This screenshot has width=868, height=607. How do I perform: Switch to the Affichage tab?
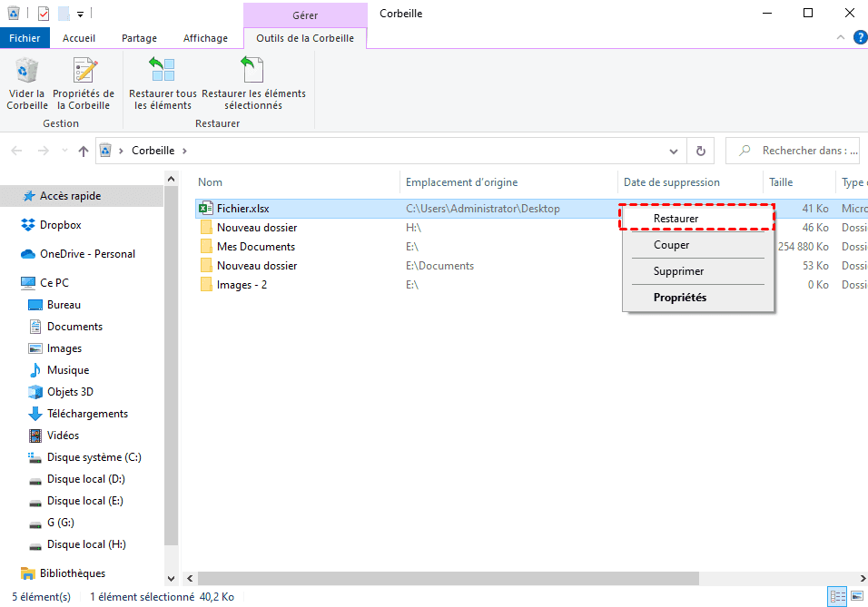(205, 38)
